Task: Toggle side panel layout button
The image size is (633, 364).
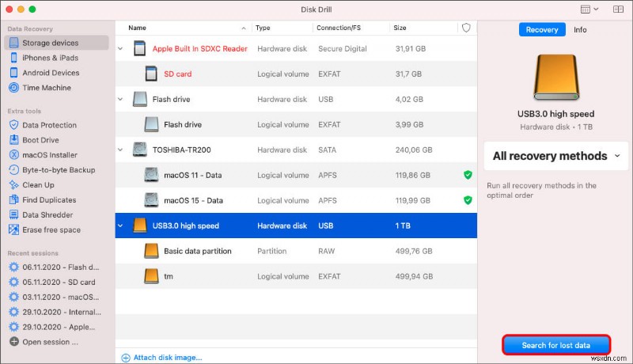Action: tap(618, 9)
